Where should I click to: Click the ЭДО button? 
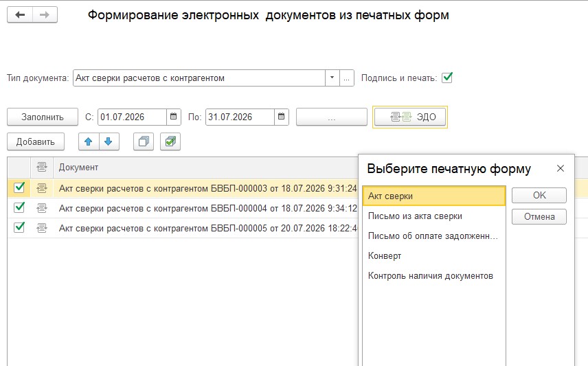click(x=410, y=117)
